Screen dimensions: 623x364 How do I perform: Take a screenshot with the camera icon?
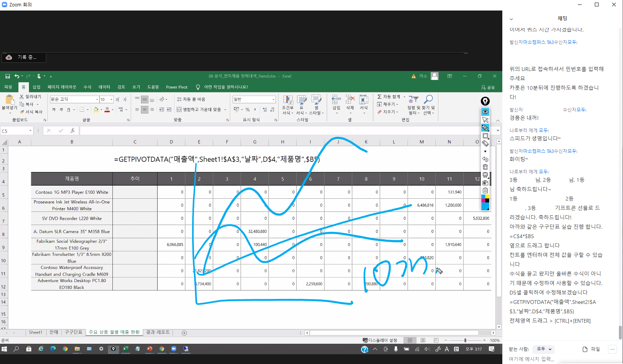485,183
